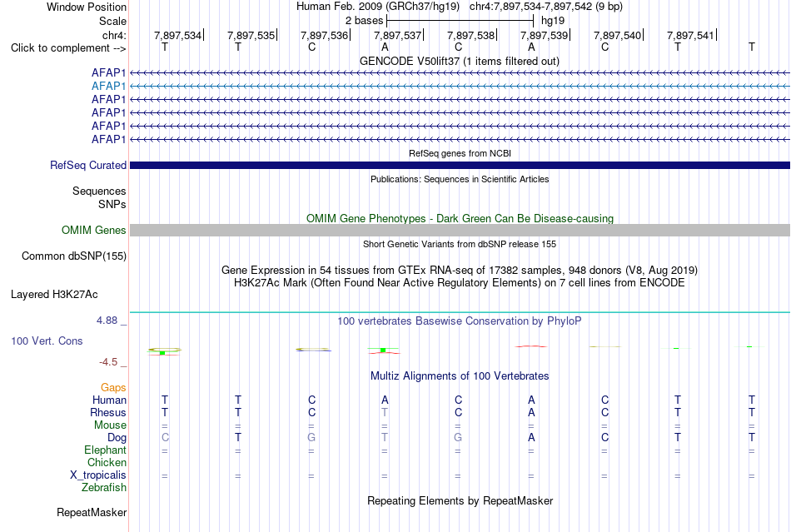Viewport: 791px width, 532px height.
Task: Click the Scale label
Action: [112, 21]
